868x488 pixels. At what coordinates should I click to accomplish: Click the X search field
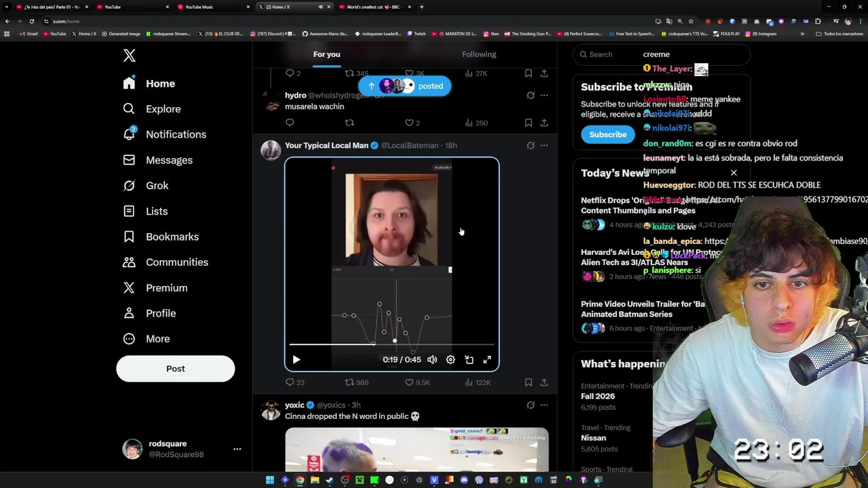(x=661, y=54)
